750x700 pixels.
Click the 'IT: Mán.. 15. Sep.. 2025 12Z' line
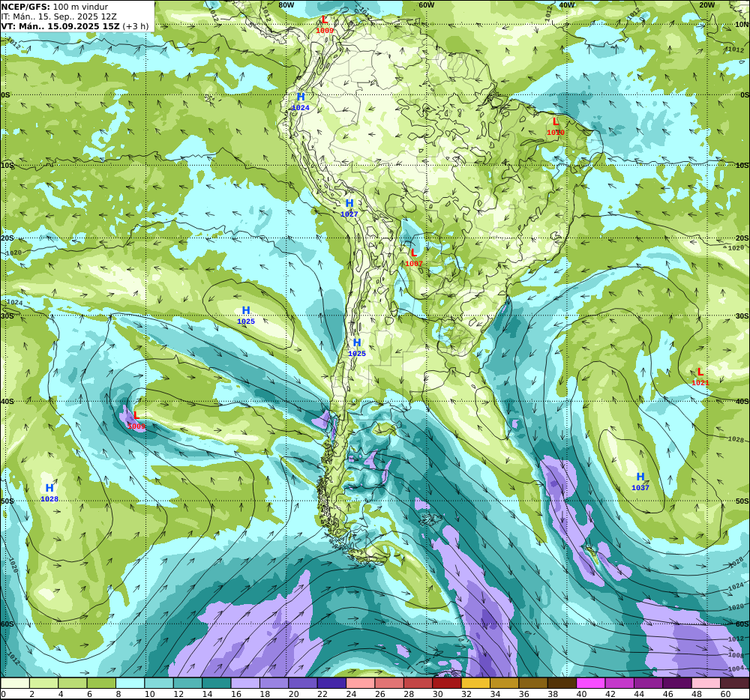(58, 16)
